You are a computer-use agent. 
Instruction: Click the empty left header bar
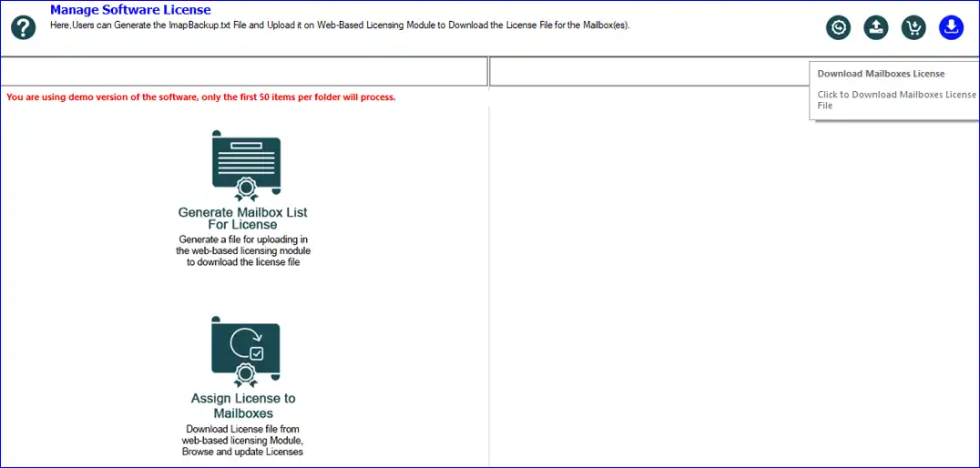tap(243, 71)
